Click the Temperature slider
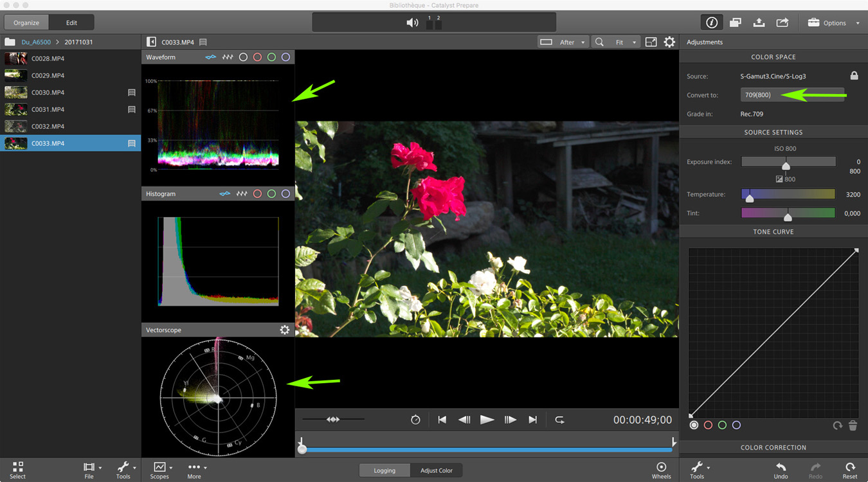 point(788,194)
